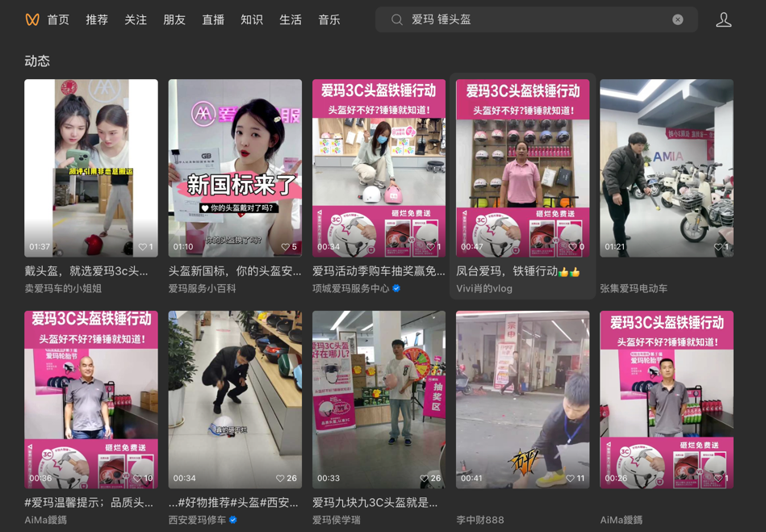The height and width of the screenshot is (532, 766).
Task: Play the 张集爱玛电动车 video thumbnail
Action: 667,168
